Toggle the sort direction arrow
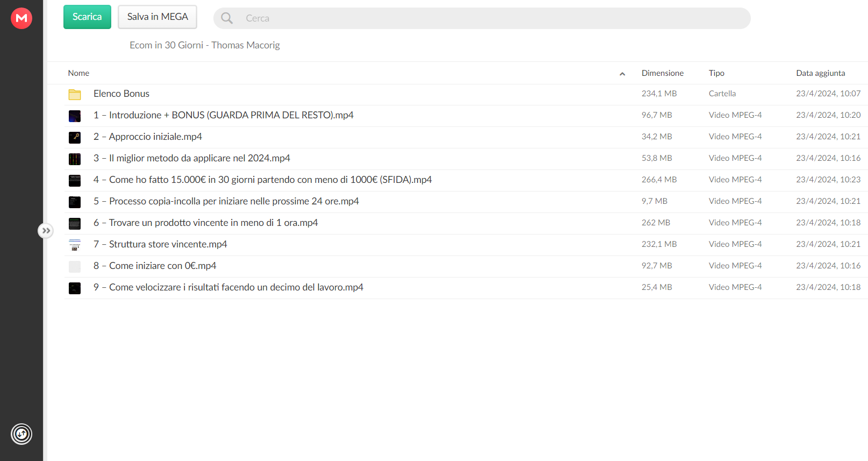Viewport: 868px width, 461px height. click(x=622, y=74)
